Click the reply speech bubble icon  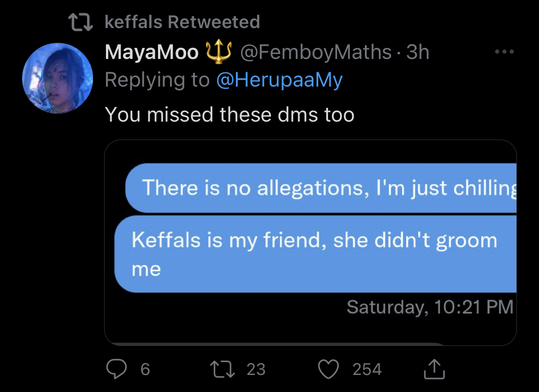[x=117, y=369]
